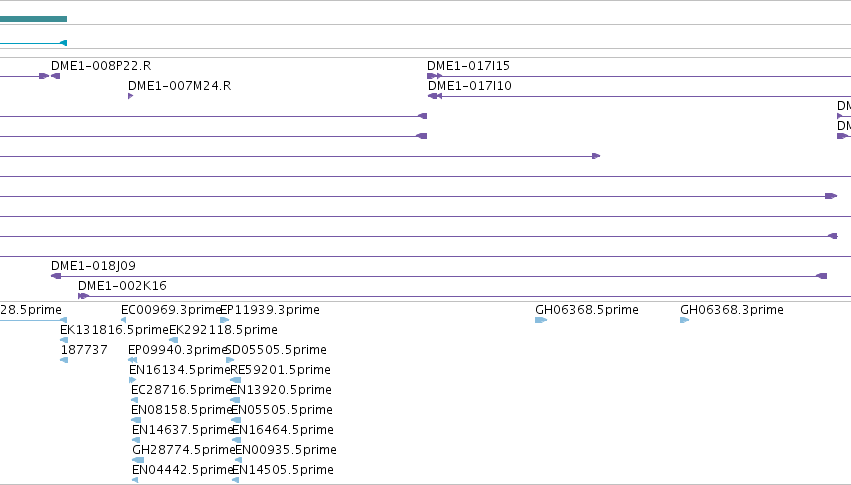Click the arrow glyph under 187737
Image resolution: width=851 pixels, height=485 pixels.
pyautogui.click(x=64, y=360)
